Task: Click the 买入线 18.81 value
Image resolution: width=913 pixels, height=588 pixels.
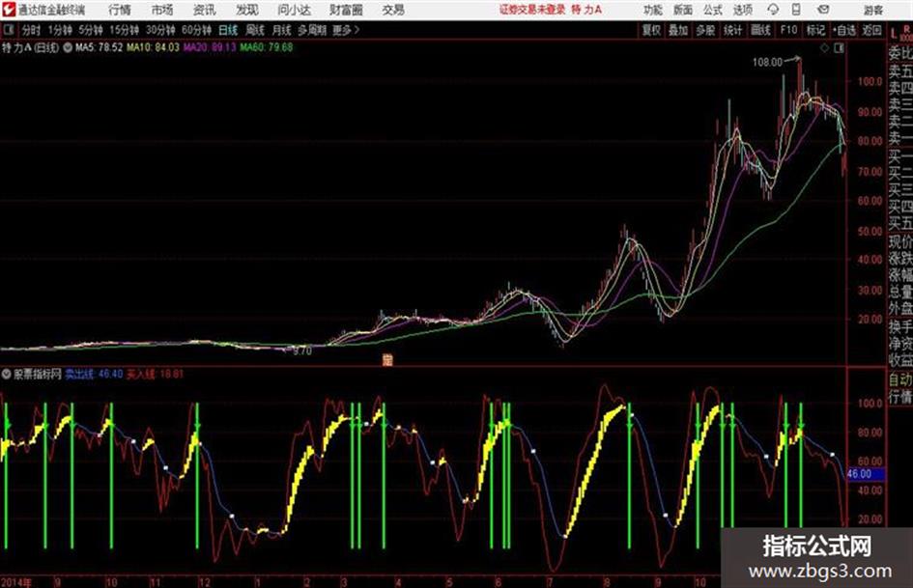Action: coord(155,375)
